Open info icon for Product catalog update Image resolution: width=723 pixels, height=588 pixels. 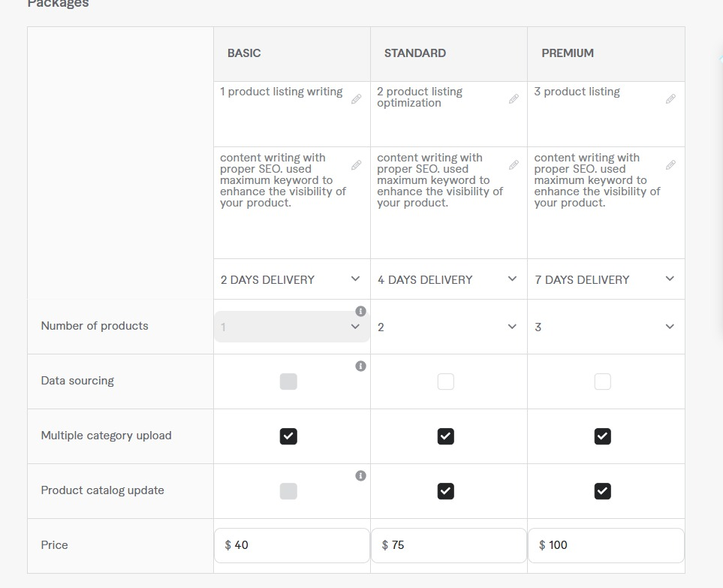click(360, 476)
